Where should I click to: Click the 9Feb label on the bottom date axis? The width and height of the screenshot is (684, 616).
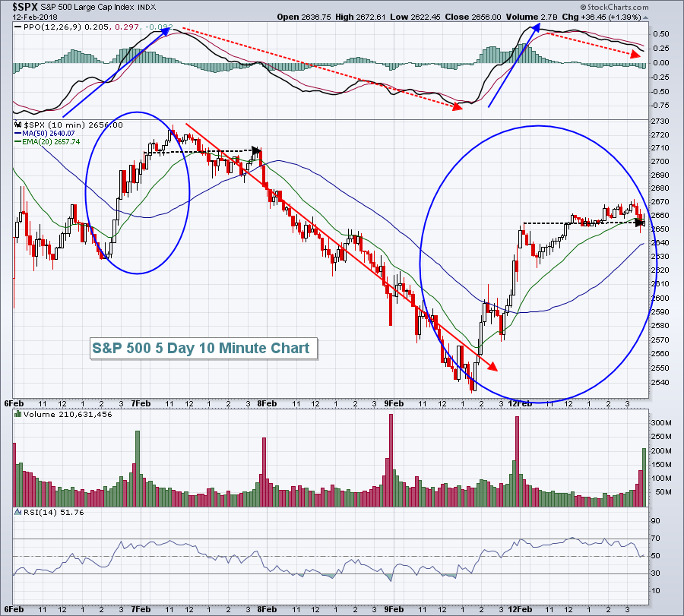(x=394, y=609)
